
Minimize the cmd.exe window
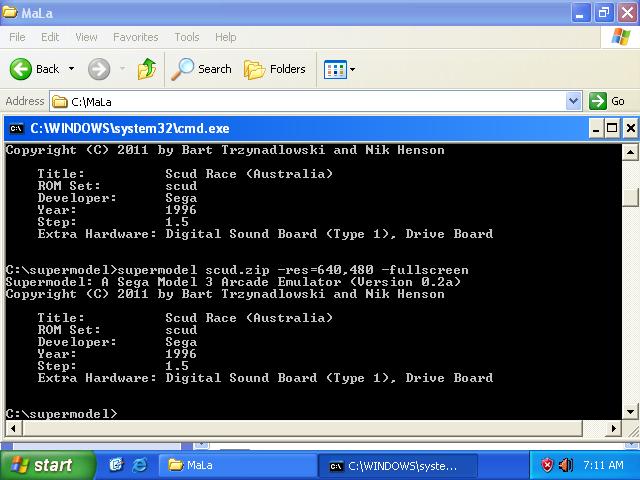(x=596, y=129)
